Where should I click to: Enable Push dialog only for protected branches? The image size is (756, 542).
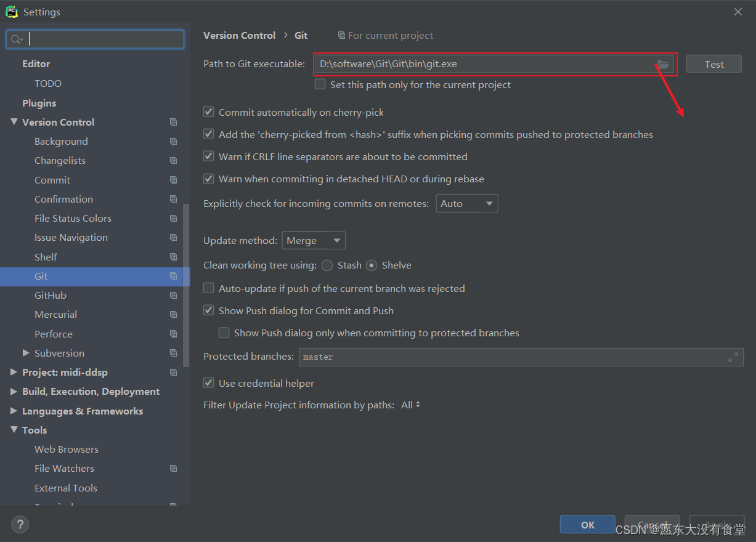(224, 333)
